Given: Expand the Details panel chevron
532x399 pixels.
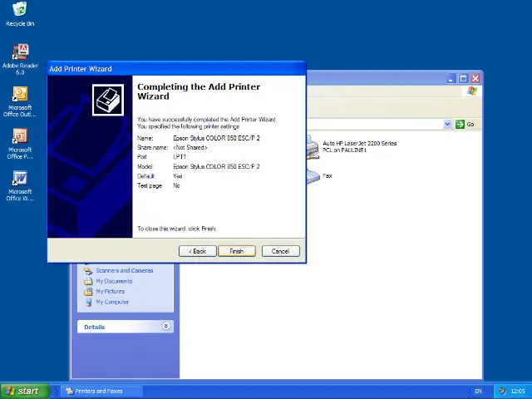Looking at the screenshot, I should [x=166, y=327].
